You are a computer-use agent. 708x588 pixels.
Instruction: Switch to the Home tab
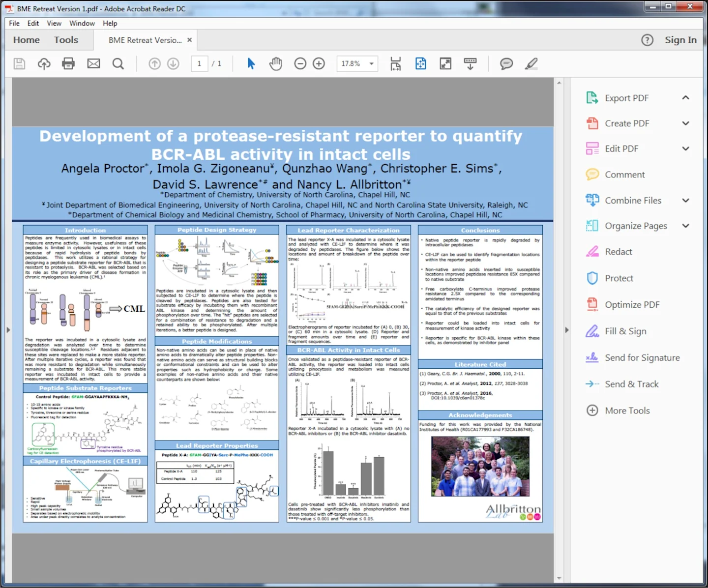click(x=26, y=40)
